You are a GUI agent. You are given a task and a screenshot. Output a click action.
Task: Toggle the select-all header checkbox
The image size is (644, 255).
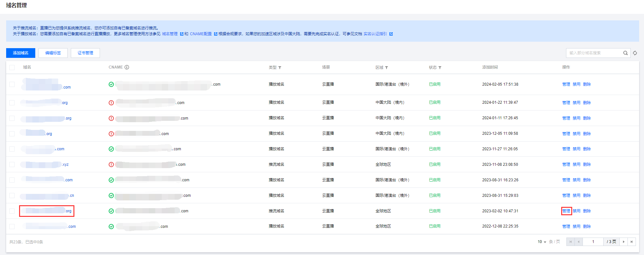point(12,68)
